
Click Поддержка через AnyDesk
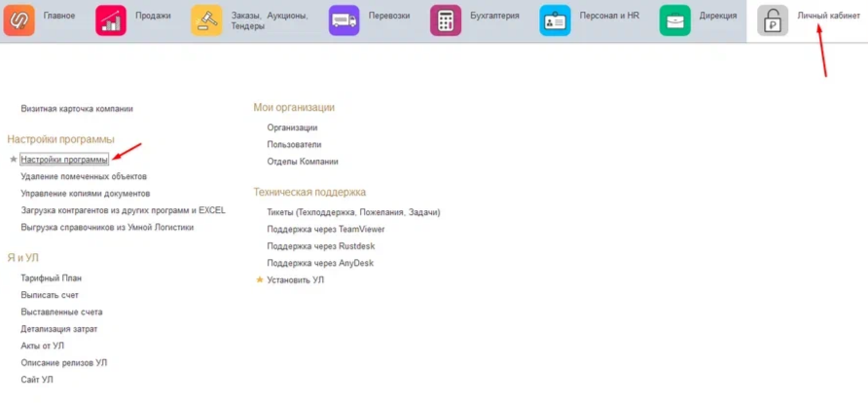click(x=320, y=263)
